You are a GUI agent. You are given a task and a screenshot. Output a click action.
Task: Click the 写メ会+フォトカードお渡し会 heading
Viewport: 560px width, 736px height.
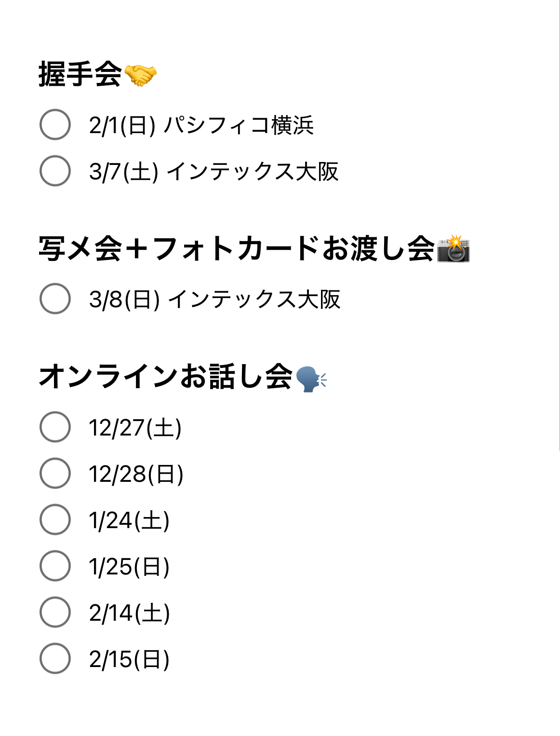(236, 249)
